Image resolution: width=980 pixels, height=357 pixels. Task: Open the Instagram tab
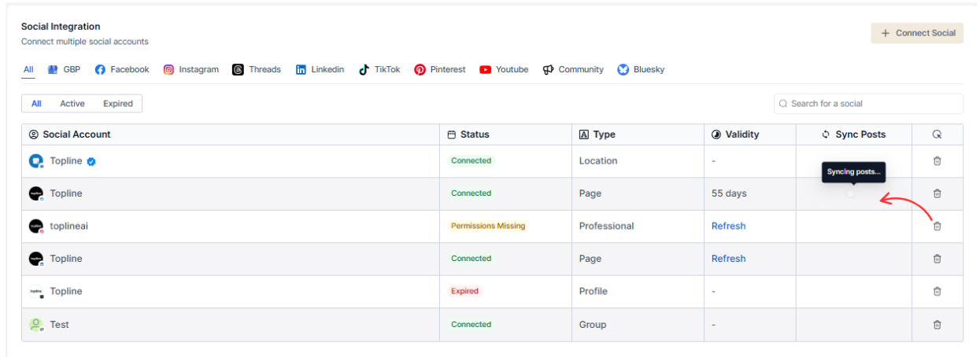click(191, 70)
